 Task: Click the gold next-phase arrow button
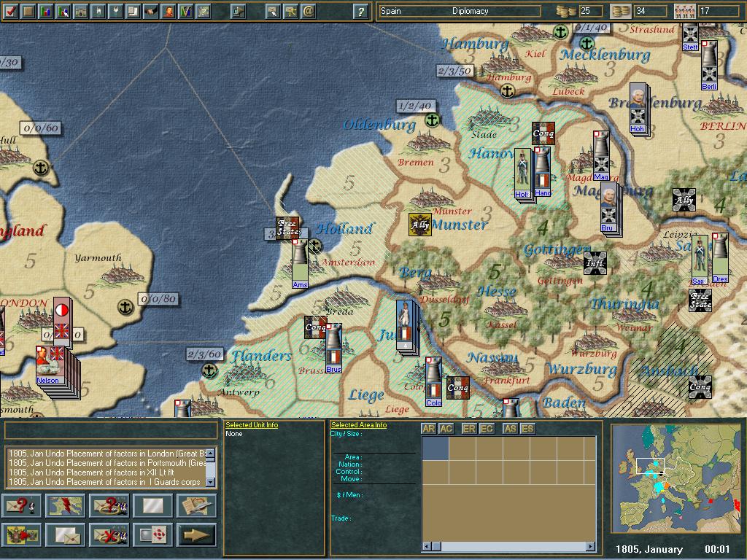tap(196, 534)
